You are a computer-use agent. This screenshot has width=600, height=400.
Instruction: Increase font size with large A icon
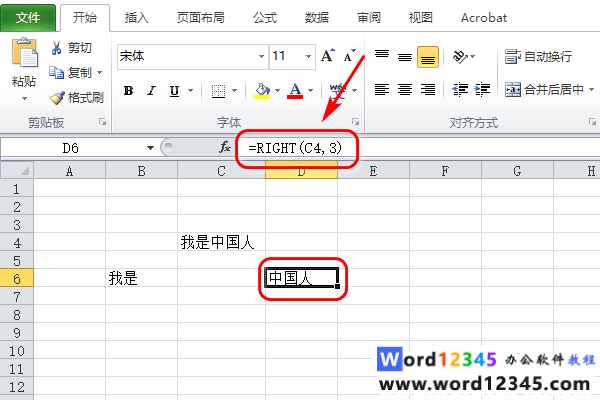click(x=328, y=56)
